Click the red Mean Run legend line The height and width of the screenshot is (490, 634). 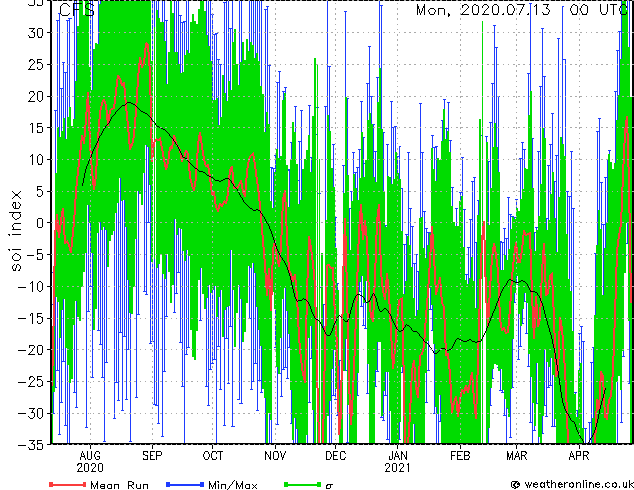pos(68,484)
